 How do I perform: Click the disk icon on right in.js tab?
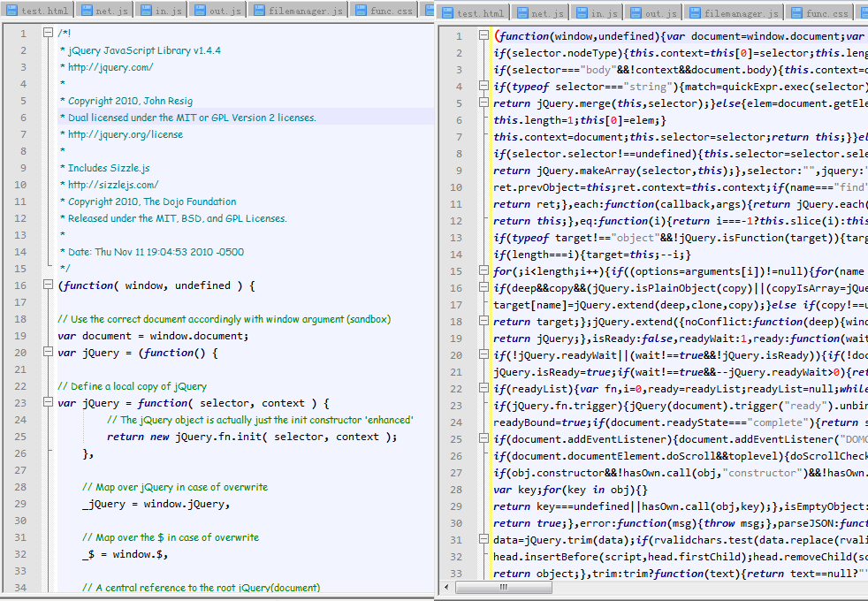(581, 13)
